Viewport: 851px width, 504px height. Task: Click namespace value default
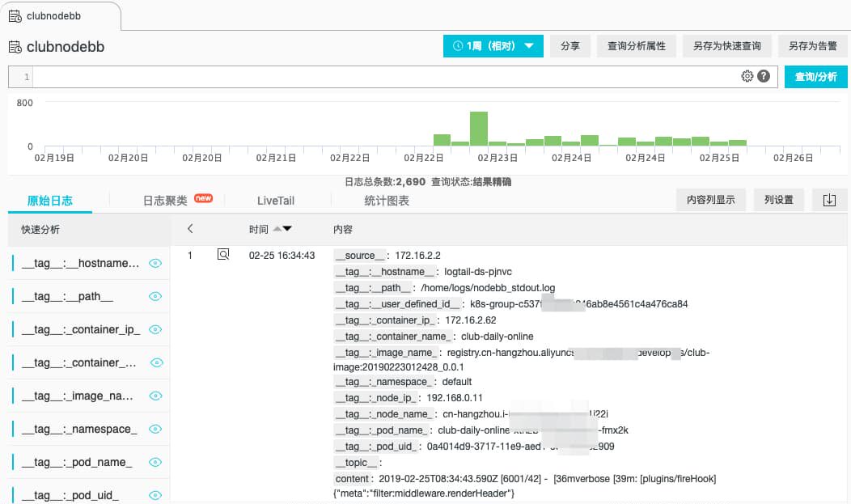pos(457,382)
